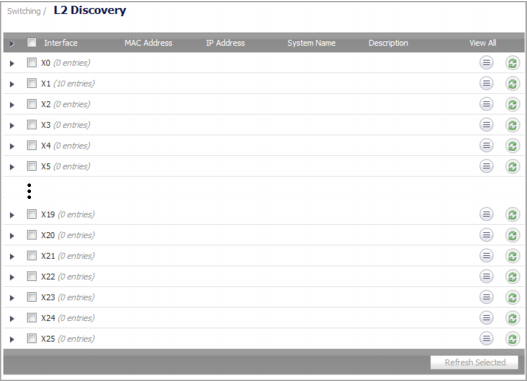
Task: Expand the X23 row
Action: tap(12, 298)
